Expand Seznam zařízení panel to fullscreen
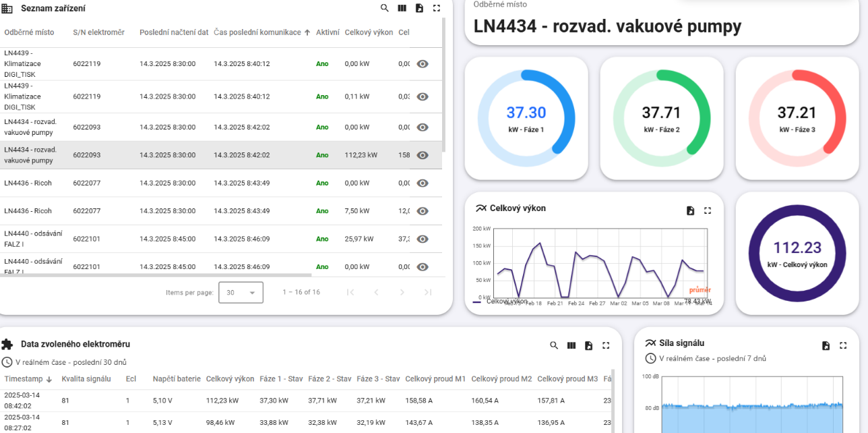Image resolution: width=868 pixels, height=433 pixels. pos(437,8)
